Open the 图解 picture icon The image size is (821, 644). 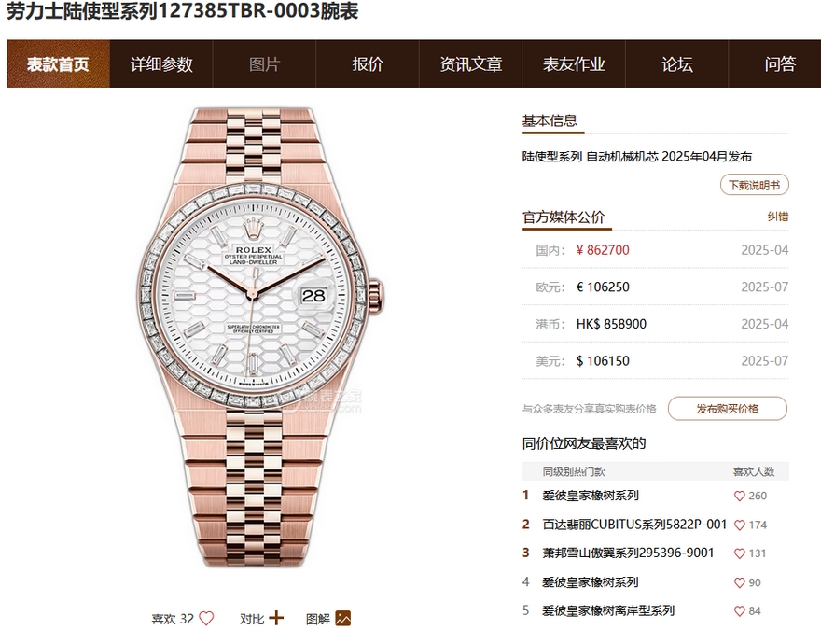(x=343, y=618)
